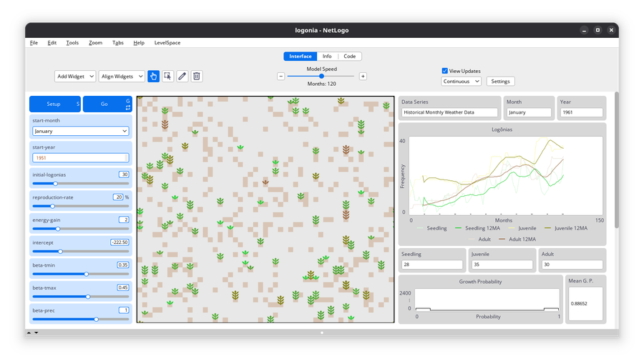This screenshot has height=364, width=644.
Task: Click the Settings button
Action: (500, 82)
